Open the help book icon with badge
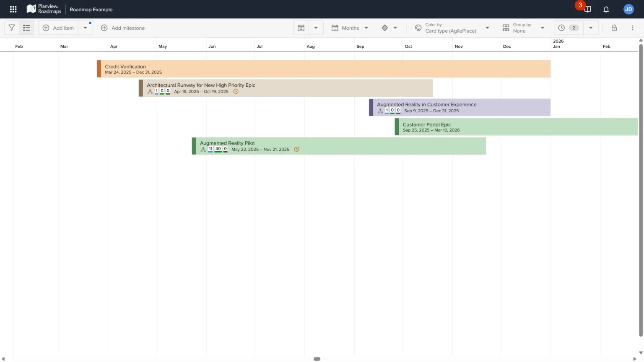644x362 pixels. click(x=588, y=9)
